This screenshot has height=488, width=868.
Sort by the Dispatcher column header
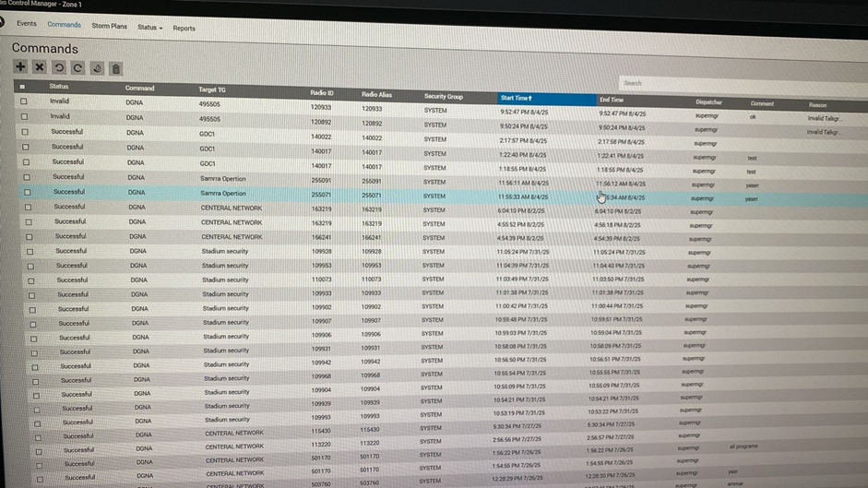click(x=708, y=102)
